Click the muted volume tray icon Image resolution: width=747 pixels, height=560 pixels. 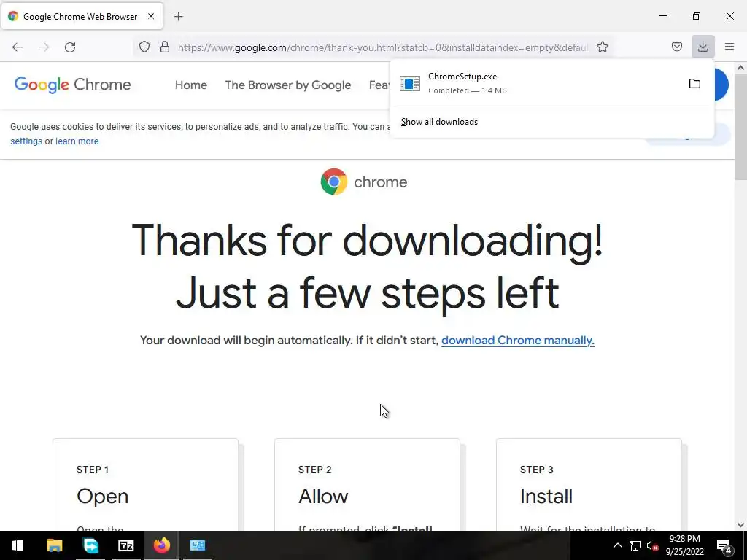652,545
